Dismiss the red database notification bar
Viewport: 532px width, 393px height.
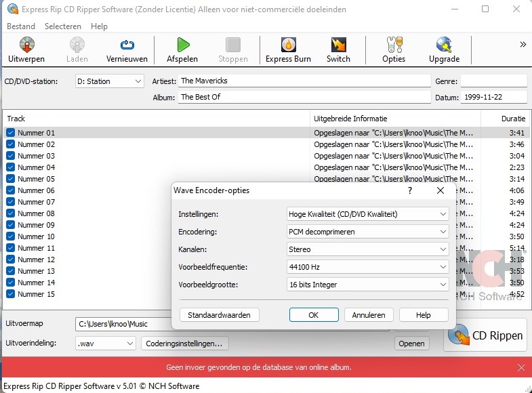[521, 367]
